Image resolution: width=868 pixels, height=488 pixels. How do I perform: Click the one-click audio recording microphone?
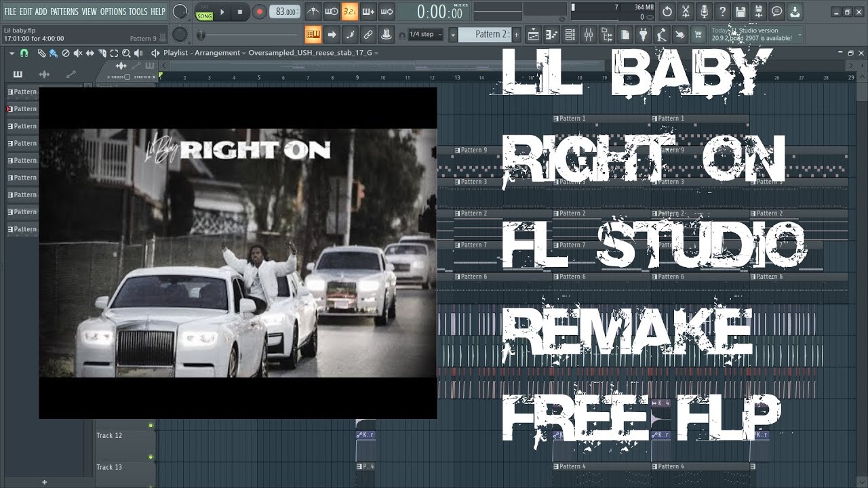click(x=704, y=12)
